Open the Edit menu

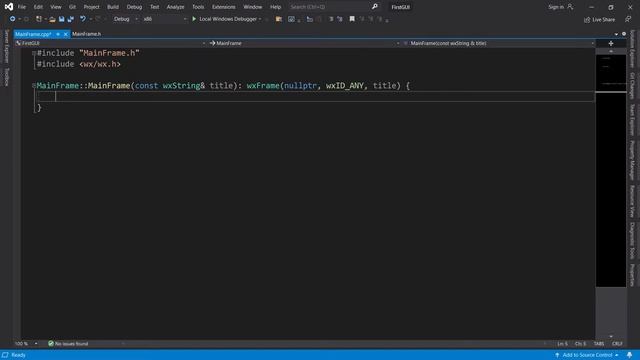point(38,7)
